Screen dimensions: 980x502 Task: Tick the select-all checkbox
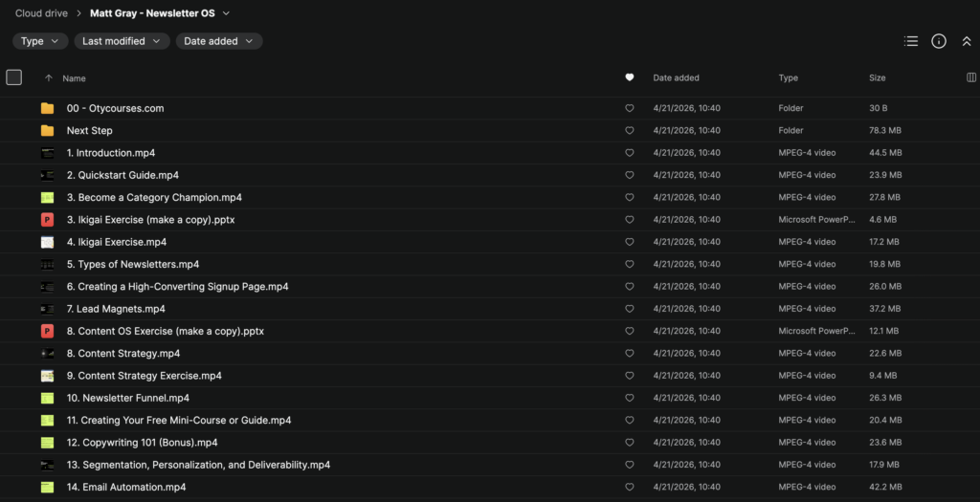13,77
